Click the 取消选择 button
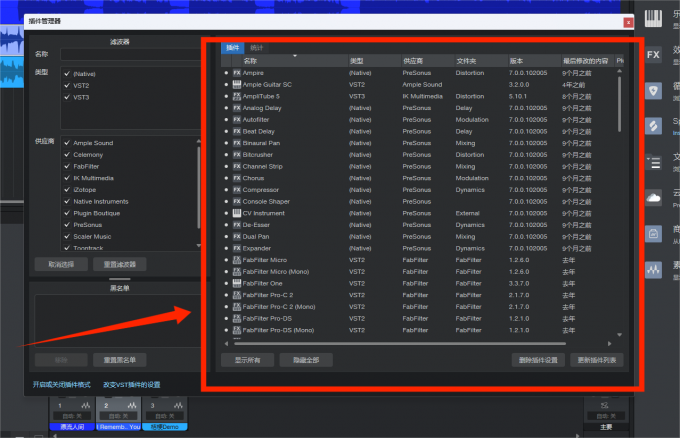Image resolution: width=680 pixels, height=438 pixels. 61,264
